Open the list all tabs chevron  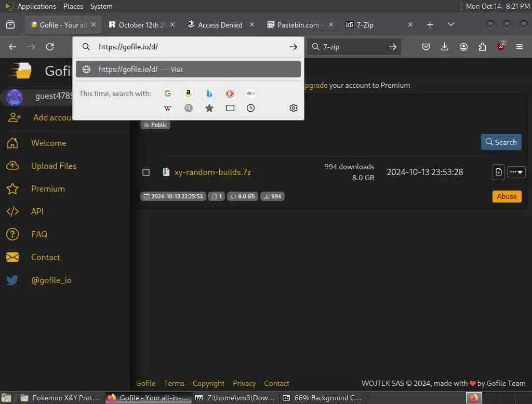coord(450,24)
